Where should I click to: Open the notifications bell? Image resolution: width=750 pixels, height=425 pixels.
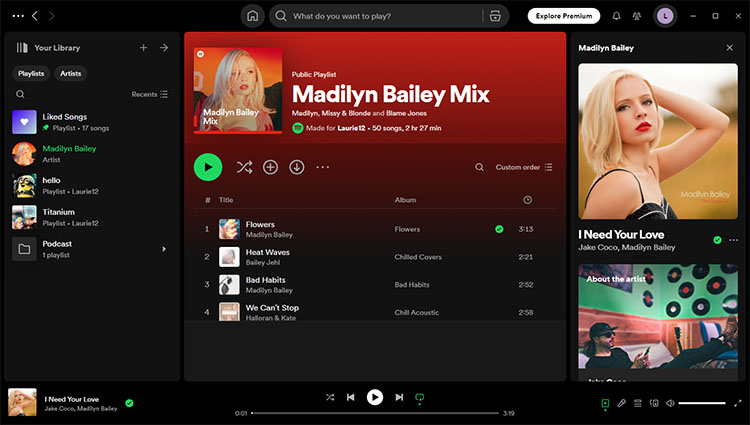click(617, 16)
